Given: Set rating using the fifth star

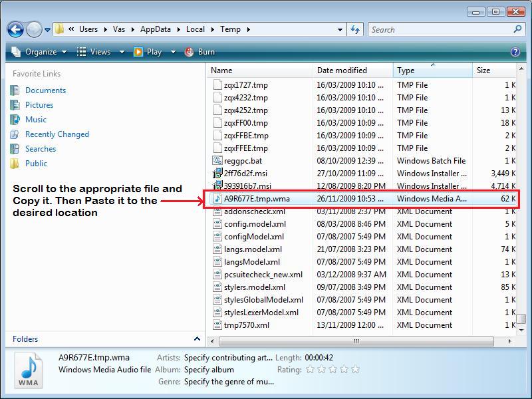Looking at the screenshot, I should point(355,370).
